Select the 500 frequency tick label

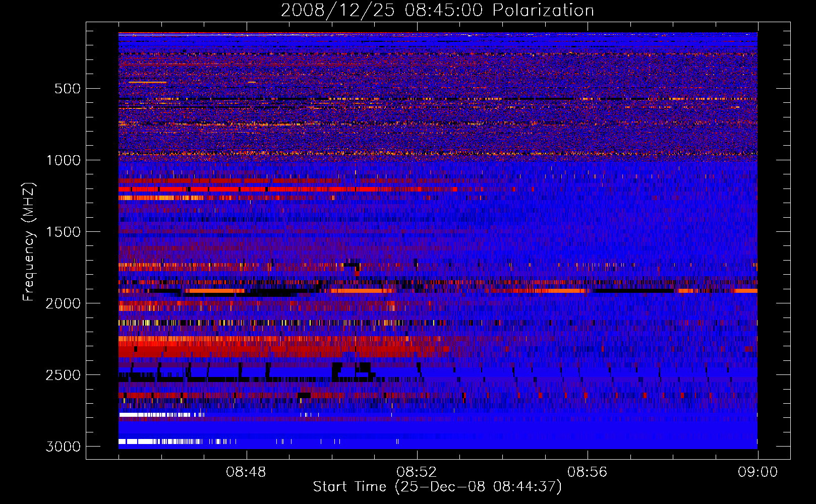pos(68,89)
